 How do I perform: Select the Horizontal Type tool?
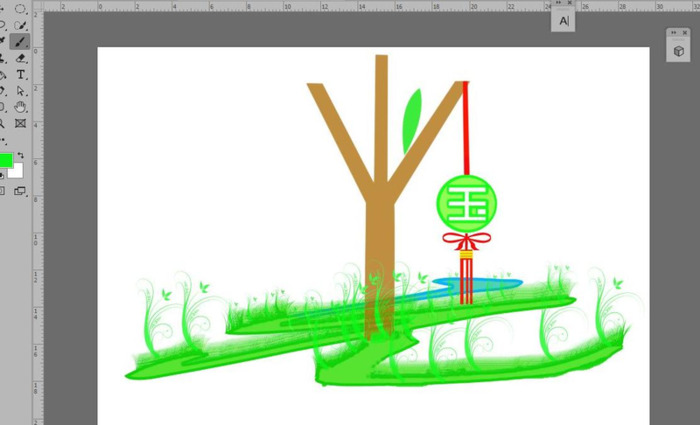(20, 75)
